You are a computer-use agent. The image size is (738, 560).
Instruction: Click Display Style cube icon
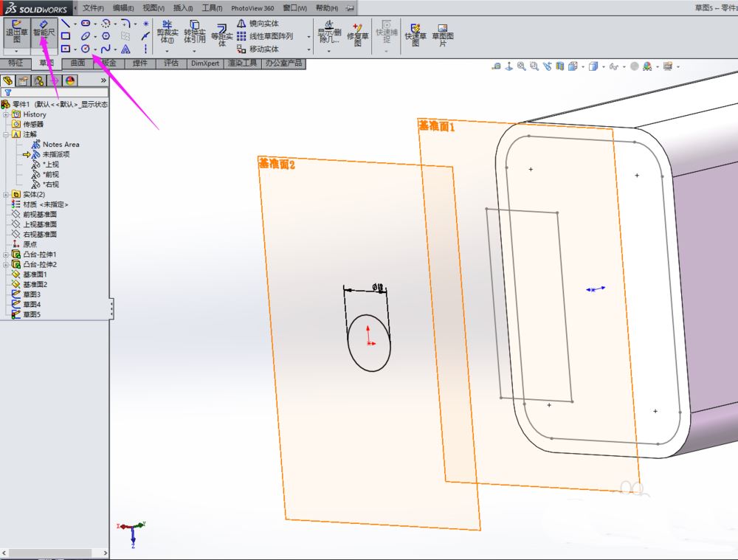point(593,66)
